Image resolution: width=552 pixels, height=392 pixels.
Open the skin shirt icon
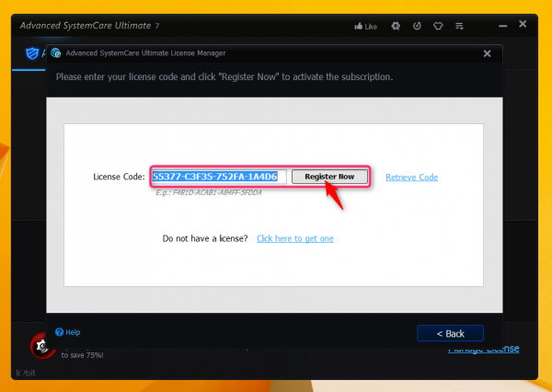[438, 26]
